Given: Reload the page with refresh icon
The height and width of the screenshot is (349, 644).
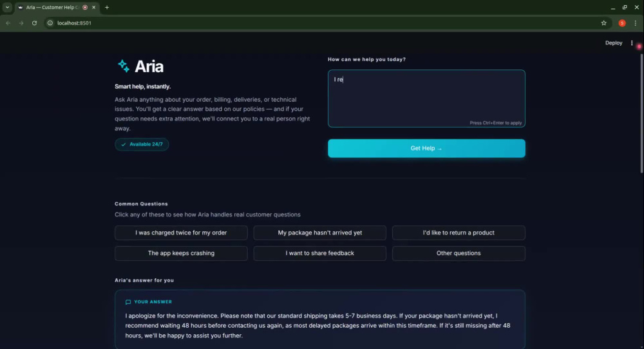Looking at the screenshot, I should pyautogui.click(x=35, y=23).
